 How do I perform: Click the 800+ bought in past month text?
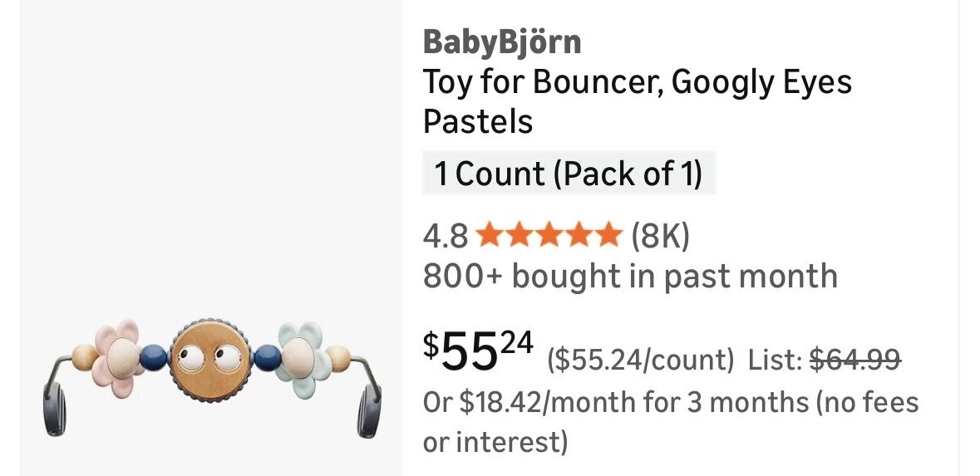pyautogui.click(x=630, y=276)
